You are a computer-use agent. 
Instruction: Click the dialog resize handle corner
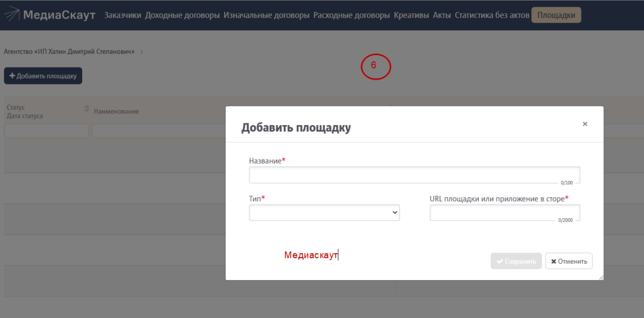point(601,277)
